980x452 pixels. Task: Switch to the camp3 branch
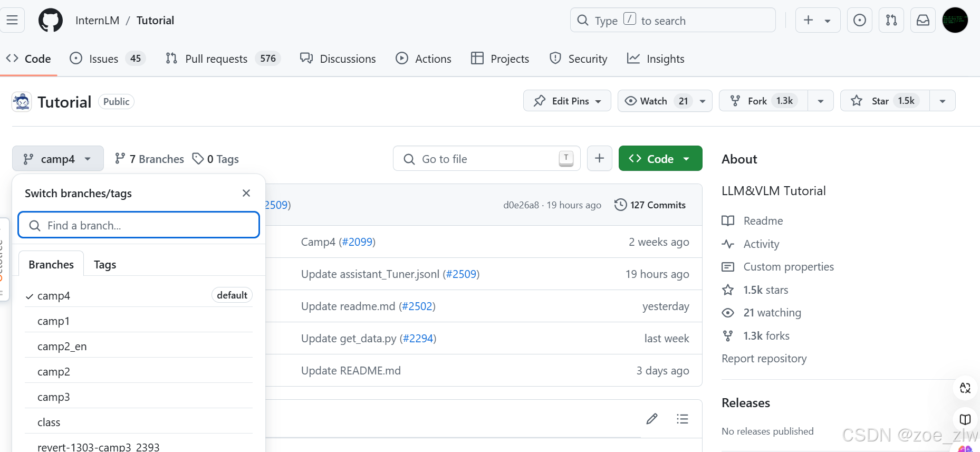coord(139,397)
